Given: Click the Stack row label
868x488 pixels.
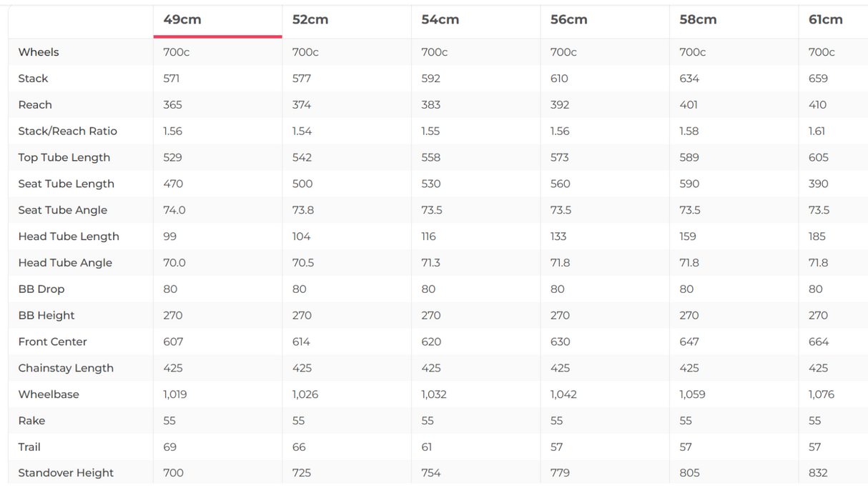Looking at the screenshot, I should tap(33, 79).
